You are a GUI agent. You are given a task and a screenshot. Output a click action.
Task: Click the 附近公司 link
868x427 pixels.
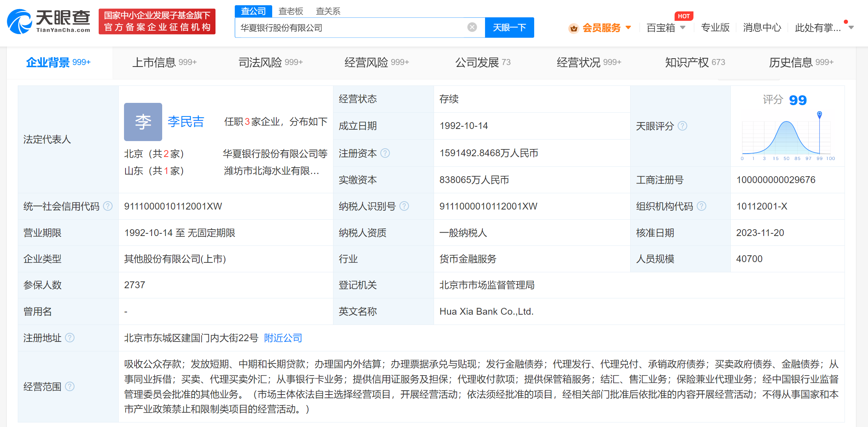[283, 338]
